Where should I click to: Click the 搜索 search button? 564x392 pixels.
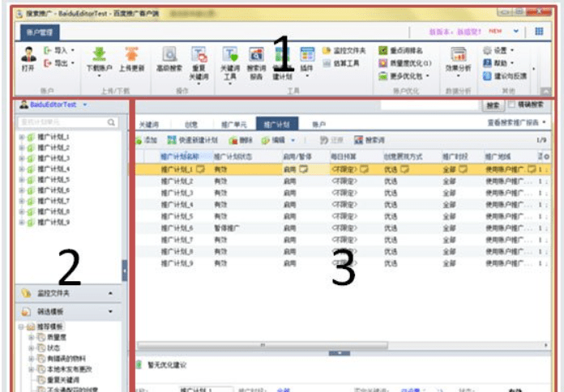pos(493,105)
